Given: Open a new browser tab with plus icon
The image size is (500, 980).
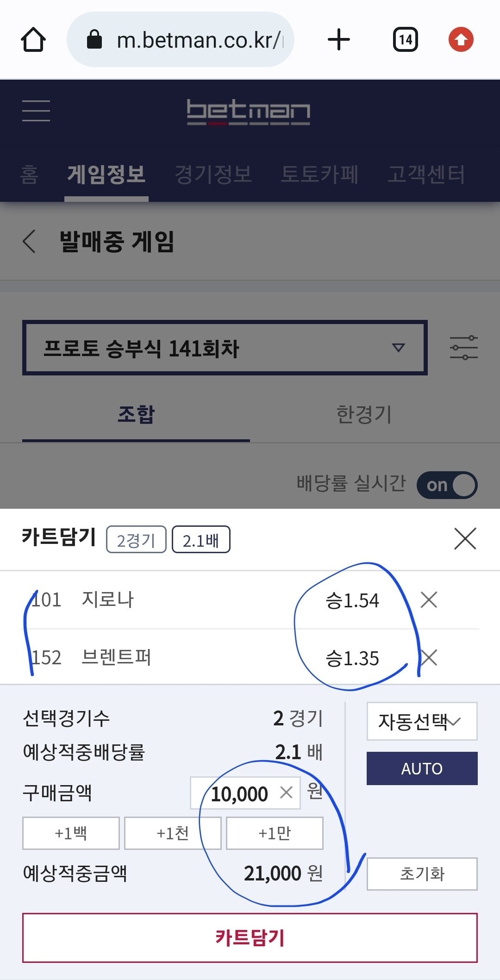Looking at the screenshot, I should click(339, 39).
